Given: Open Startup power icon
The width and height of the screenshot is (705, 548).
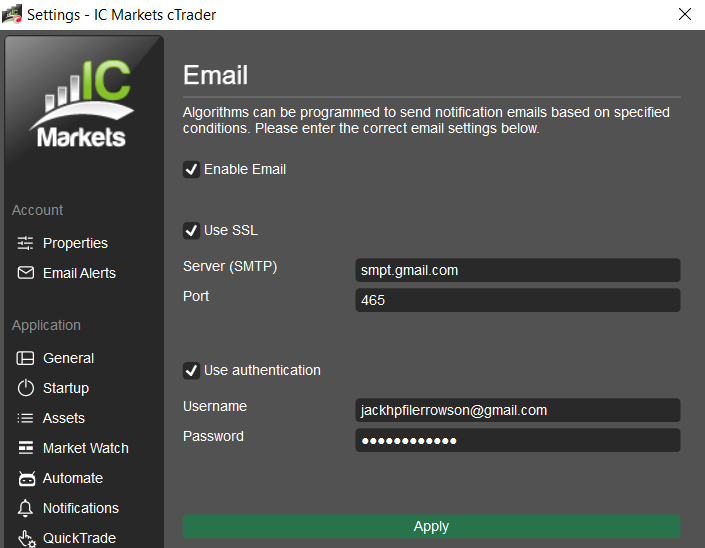Looking at the screenshot, I should [x=26, y=388].
